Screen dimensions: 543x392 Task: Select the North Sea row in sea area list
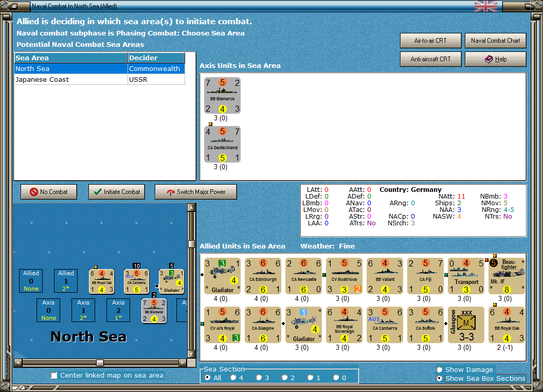100,68
